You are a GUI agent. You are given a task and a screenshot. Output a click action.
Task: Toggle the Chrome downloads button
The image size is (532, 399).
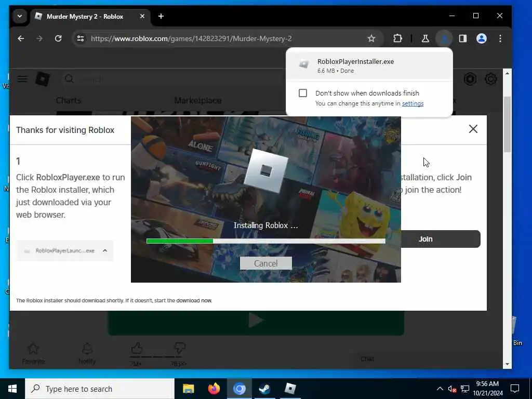point(444,38)
